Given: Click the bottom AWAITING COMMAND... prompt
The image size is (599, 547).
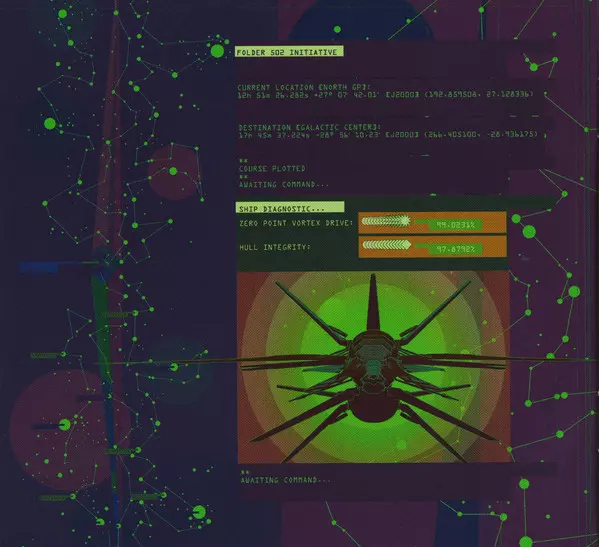Looking at the screenshot, I should (x=286, y=480).
